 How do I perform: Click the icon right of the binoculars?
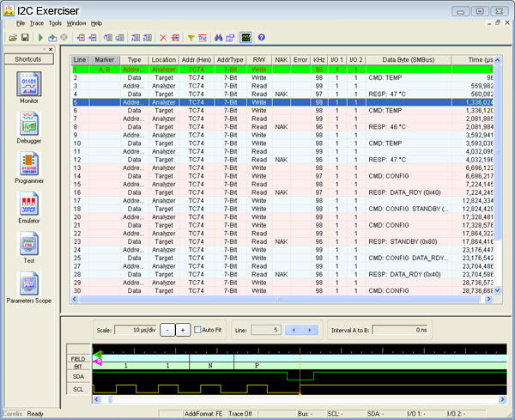pos(230,38)
